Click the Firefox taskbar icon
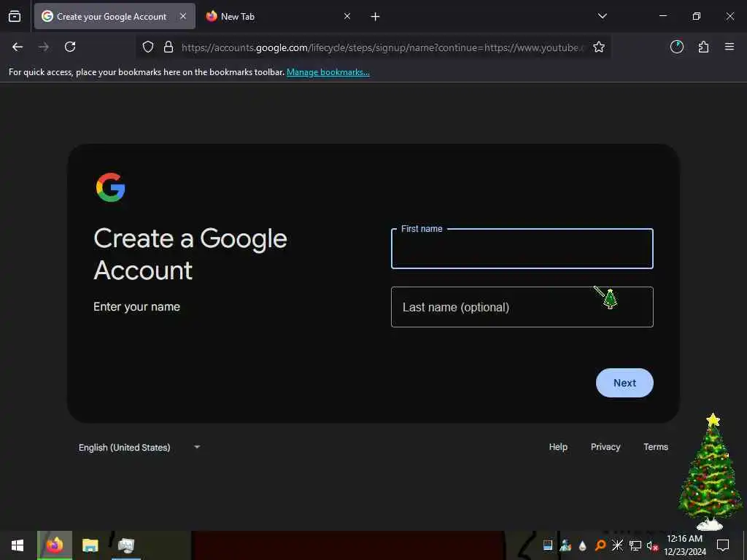The image size is (747, 560). click(54, 545)
